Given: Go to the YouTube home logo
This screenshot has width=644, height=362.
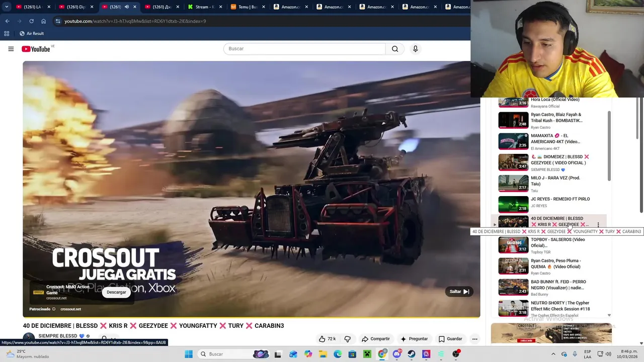Looking at the screenshot, I should [x=36, y=49].
